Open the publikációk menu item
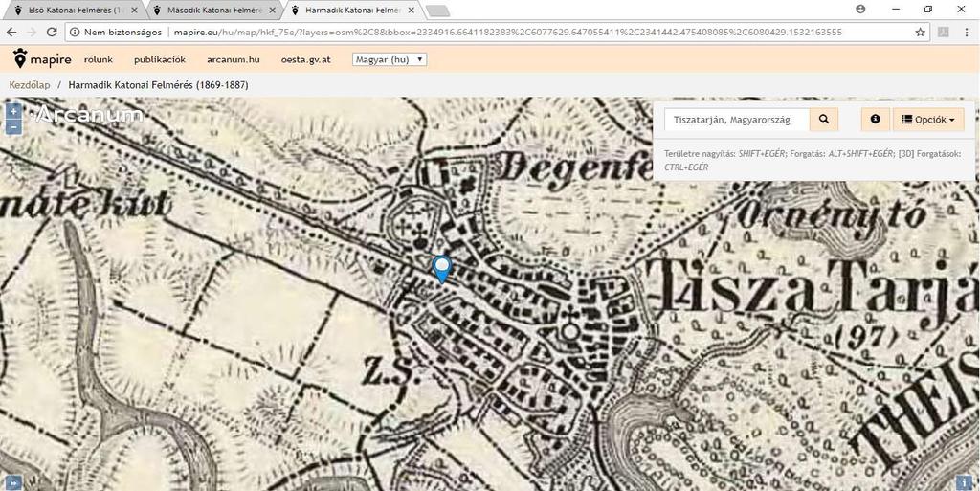This screenshot has height=491, width=980. pos(160,60)
